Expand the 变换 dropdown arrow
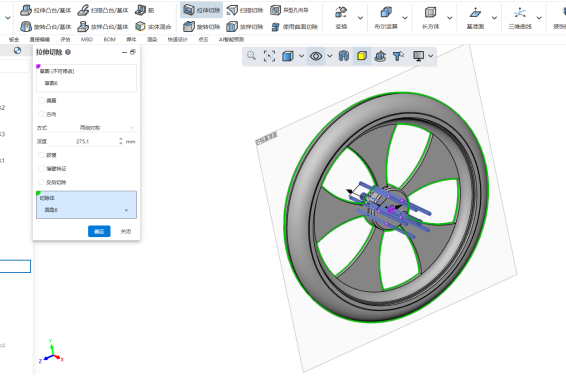The height and width of the screenshot is (376, 566). coord(360,18)
